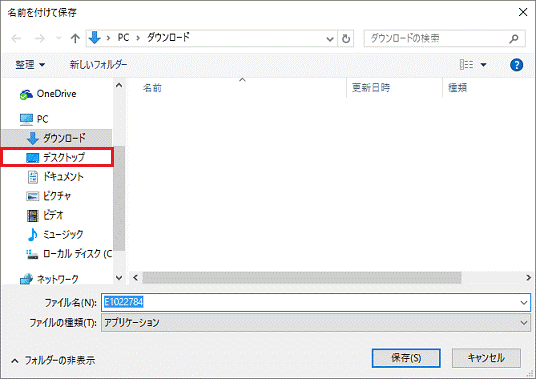Click the ローカル ディスク drive icon

tap(32, 254)
